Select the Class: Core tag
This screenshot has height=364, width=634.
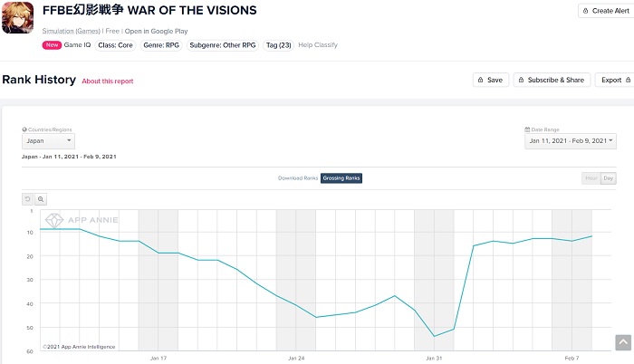click(x=115, y=45)
